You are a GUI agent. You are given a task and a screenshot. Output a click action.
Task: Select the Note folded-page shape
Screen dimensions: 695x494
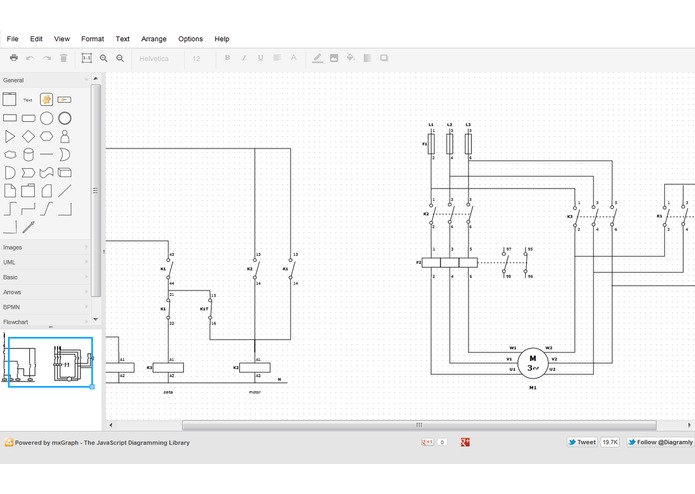pos(10,191)
